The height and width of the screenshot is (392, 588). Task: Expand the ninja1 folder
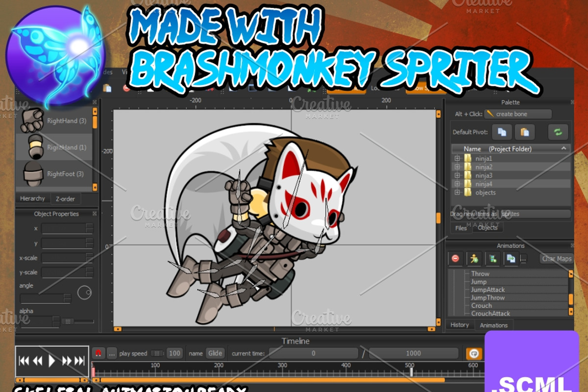[457, 158]
